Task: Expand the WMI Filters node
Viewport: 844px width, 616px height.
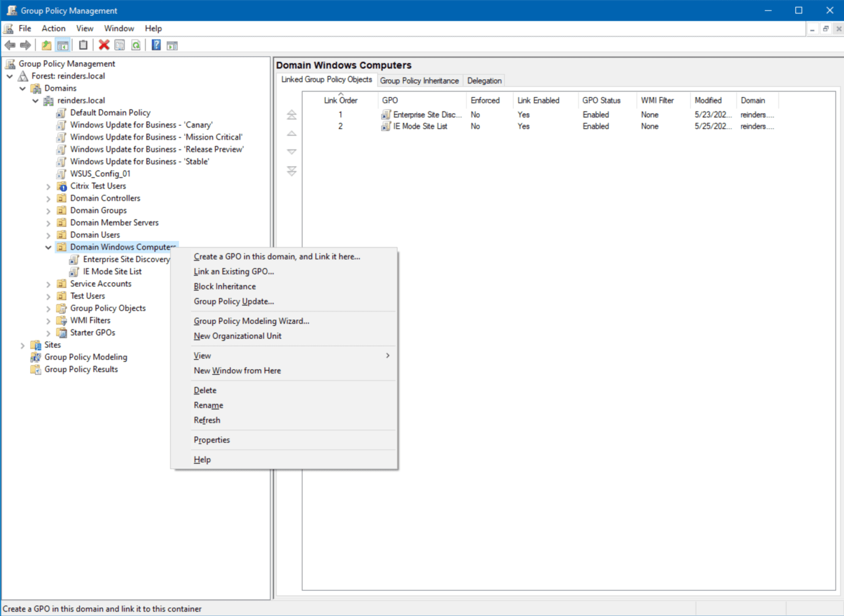Action: click(48, 320)
